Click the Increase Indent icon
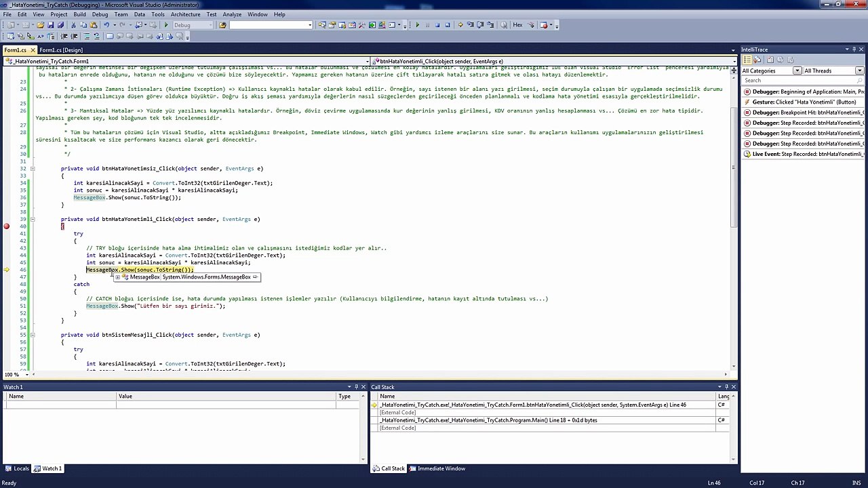 pyautogui.click(x=74, y=36)
